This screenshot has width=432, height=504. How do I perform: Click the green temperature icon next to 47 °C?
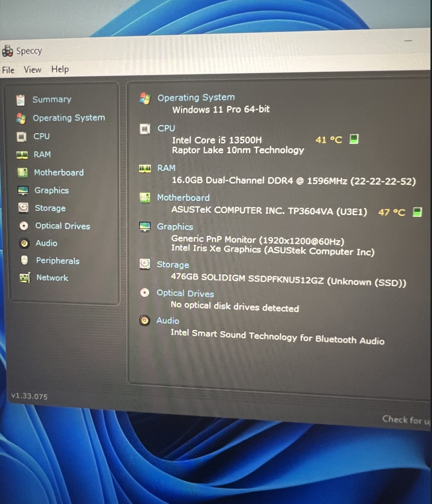(x=417, y=212)
